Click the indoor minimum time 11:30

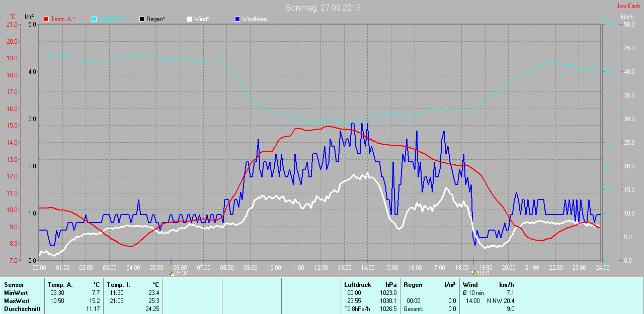117,292
